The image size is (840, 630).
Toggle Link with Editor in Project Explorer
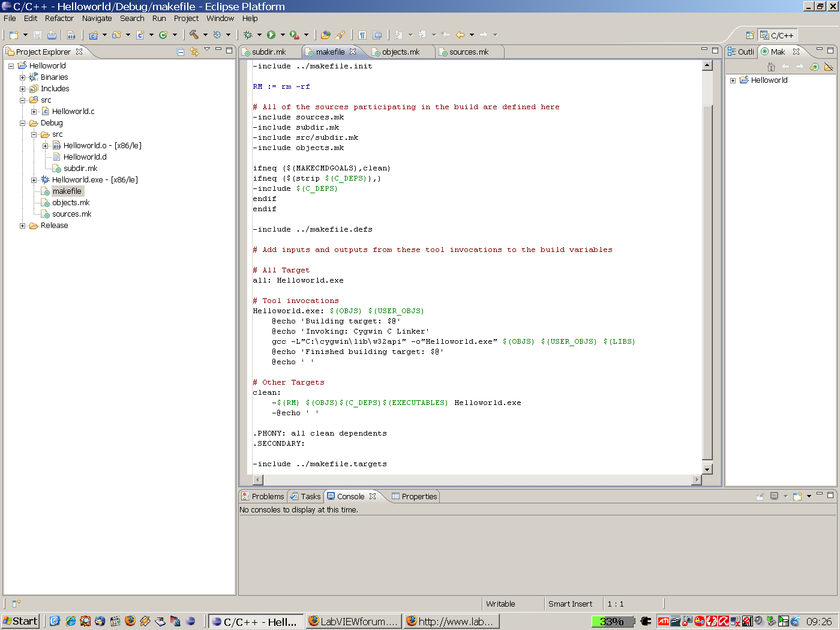point(194,52)
